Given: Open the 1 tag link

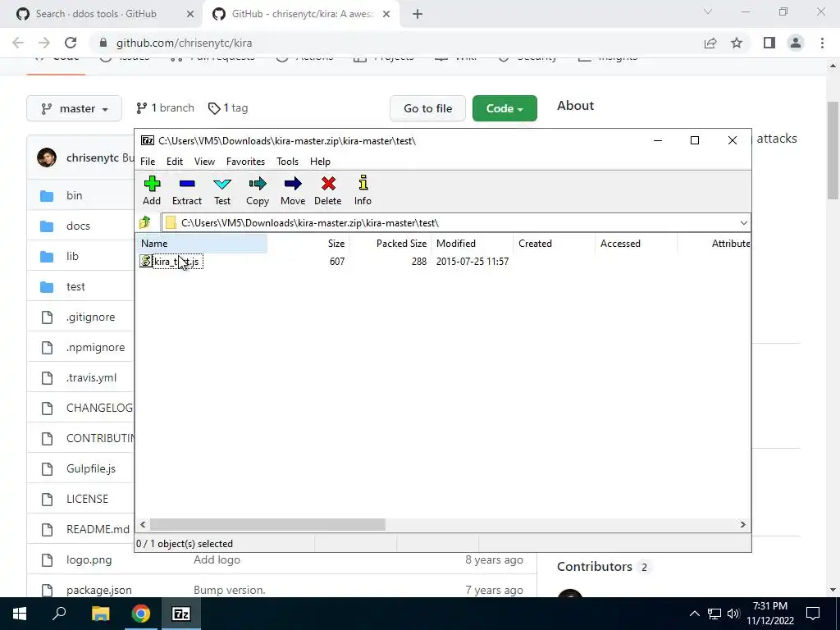Looking at the screenshot, I should pos(228,107).
